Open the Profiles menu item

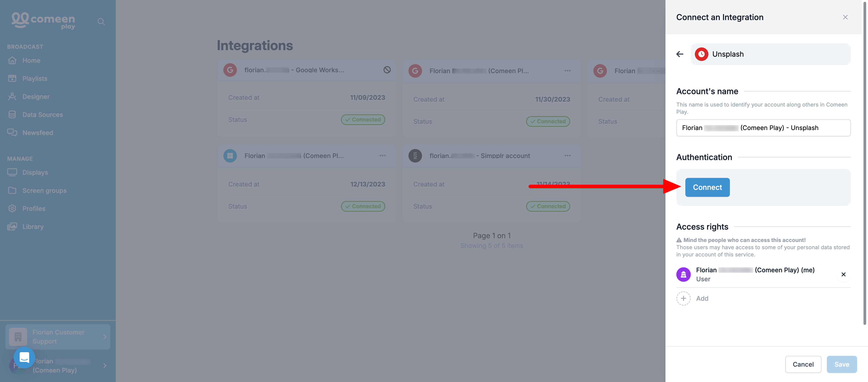click(34, 209)
